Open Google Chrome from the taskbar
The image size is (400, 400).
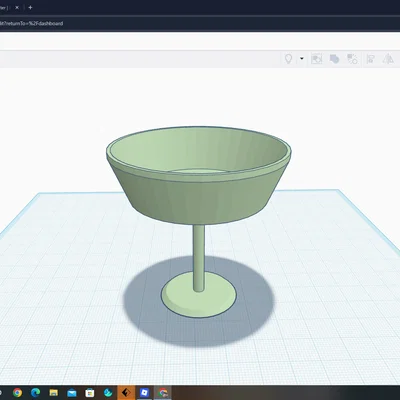(17, 393)
